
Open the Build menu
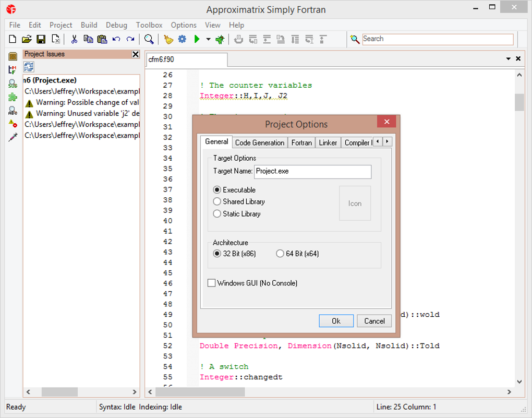point(89,25)
